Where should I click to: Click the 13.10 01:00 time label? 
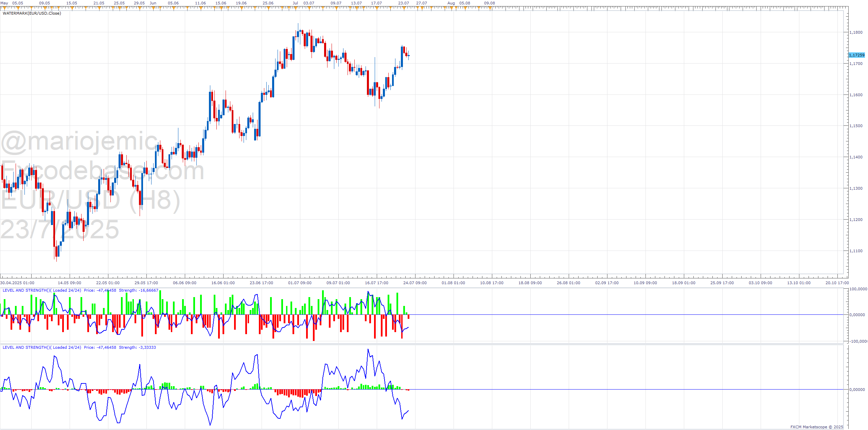coord(799,283)
